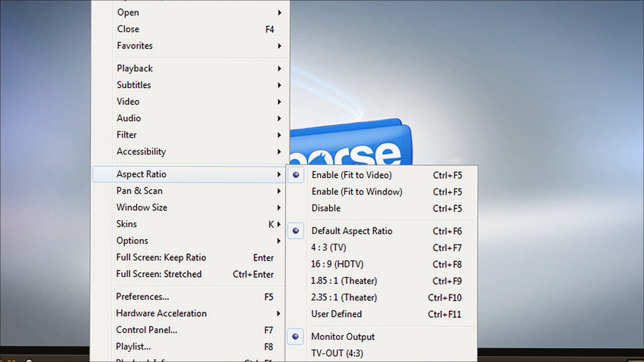
Task: Open the Pan & Scan submenu
Action: pos(189,191)
